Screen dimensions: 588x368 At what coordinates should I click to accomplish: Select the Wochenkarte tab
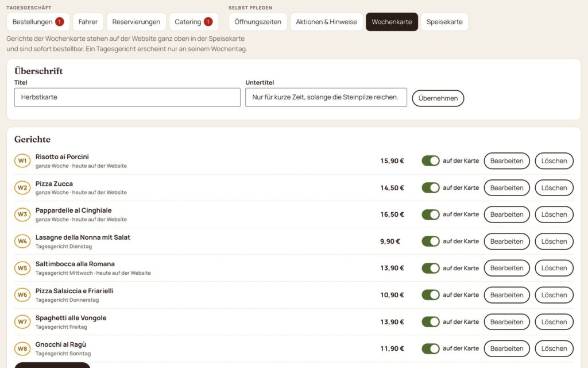tap(392, 22)
